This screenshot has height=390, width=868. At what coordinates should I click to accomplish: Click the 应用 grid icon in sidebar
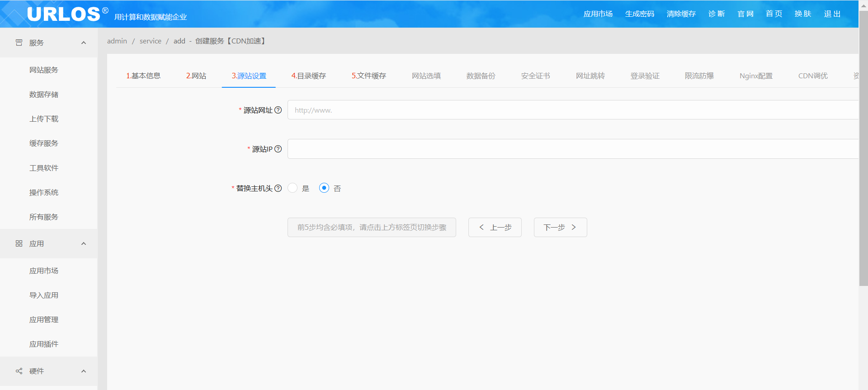pos(19,243)
